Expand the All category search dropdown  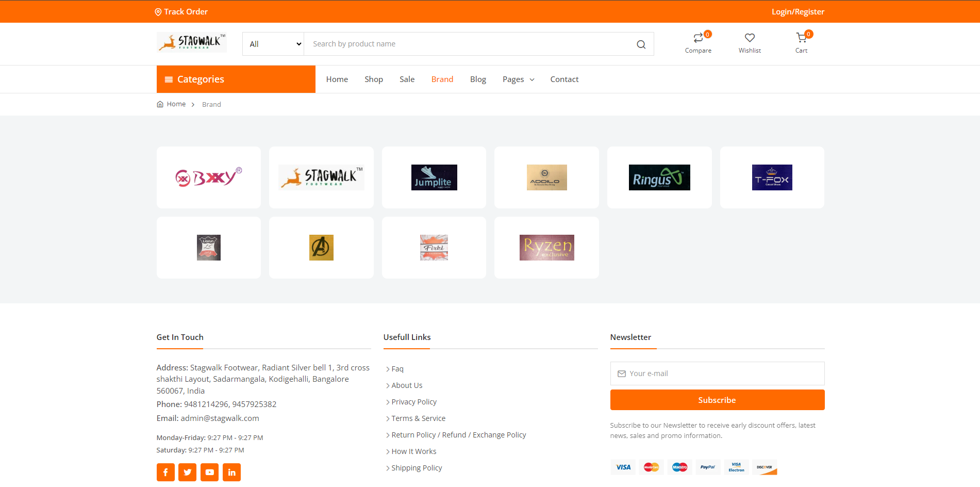point(273,44)
